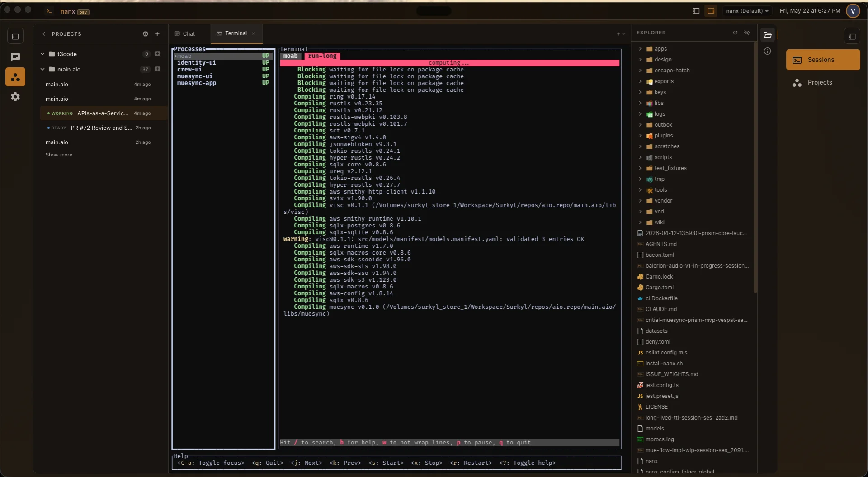The width and height of the screenshot is (868, 477).
Task: Open the info panel icon
Action: click(x=767, y=51)
